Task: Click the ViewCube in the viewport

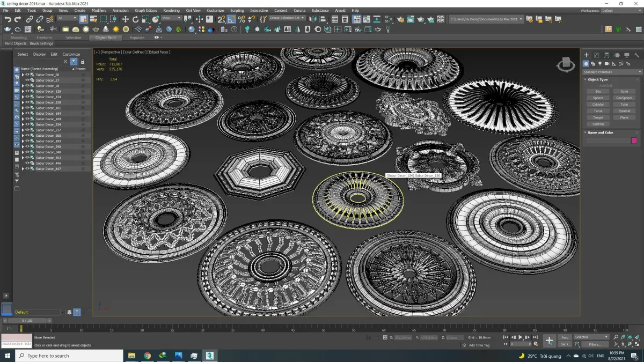Action: point(566,64)
